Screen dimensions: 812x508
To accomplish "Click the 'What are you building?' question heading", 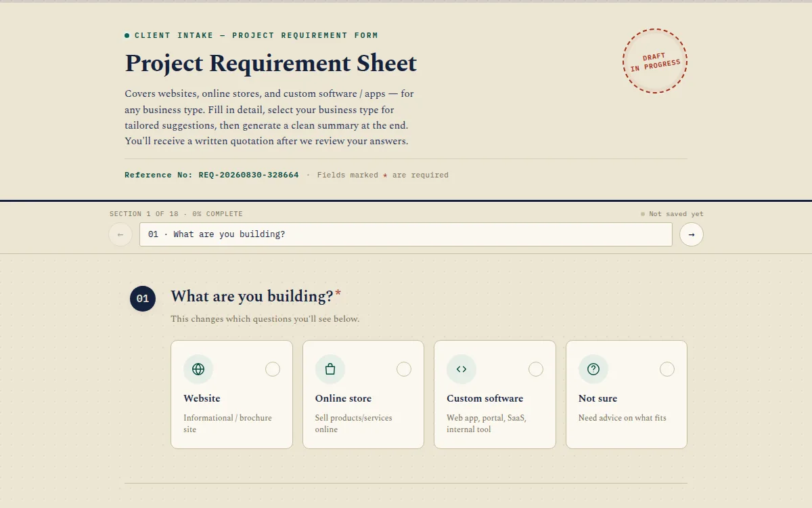I will point(252,296).
